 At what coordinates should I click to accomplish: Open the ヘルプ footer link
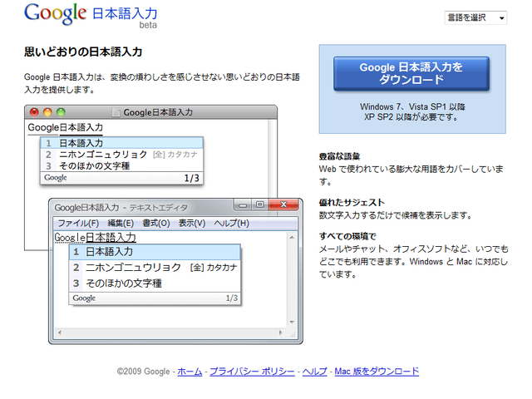(x=314, y=372)
